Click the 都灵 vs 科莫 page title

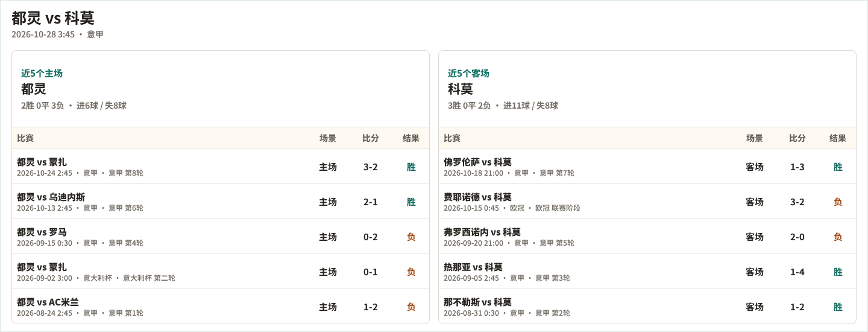click(53, 18)
